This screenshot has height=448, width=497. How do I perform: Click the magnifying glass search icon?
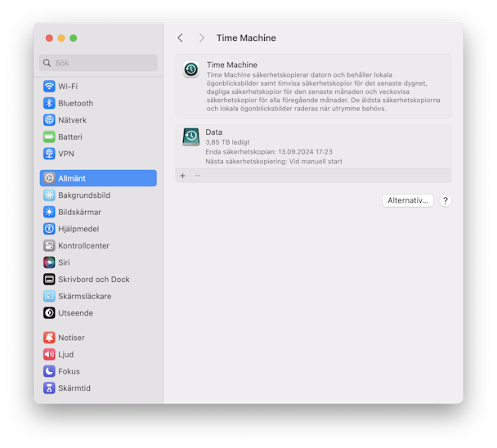(x=47, y=63)
